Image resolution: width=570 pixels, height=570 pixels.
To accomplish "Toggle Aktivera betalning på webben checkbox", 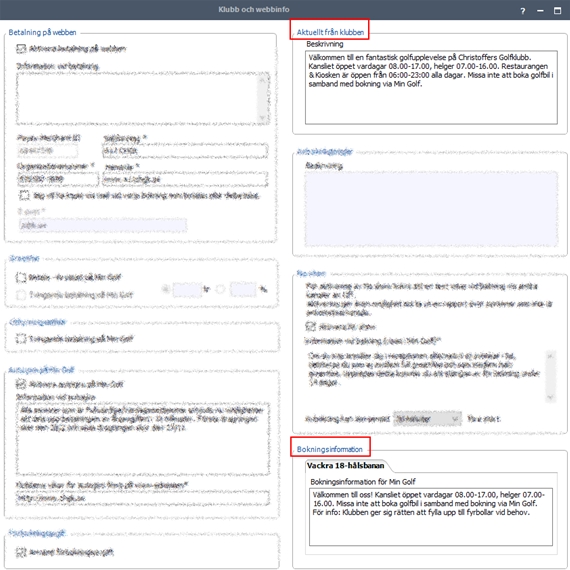I will click(x=21, y=49).
